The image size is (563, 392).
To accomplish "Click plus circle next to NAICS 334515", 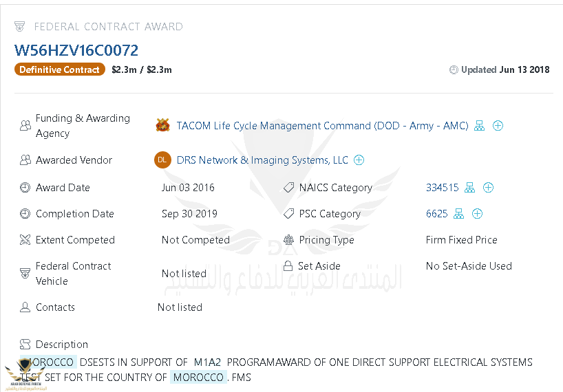I will pyautogui.click(x=488, y=187).
